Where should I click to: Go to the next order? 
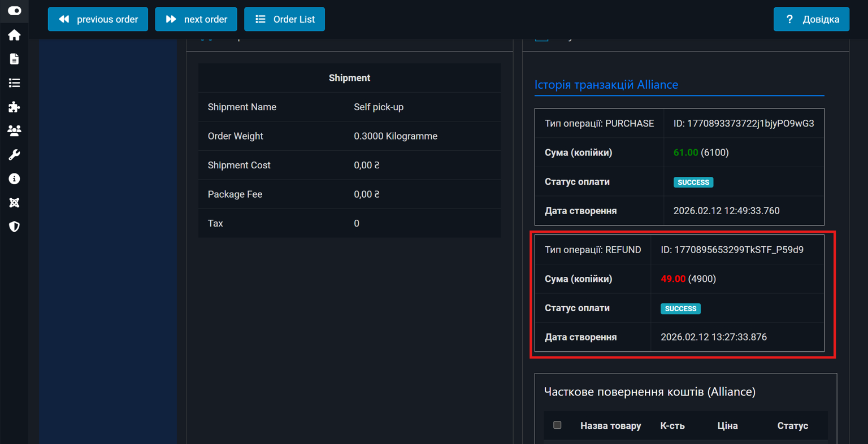point(196,19)
